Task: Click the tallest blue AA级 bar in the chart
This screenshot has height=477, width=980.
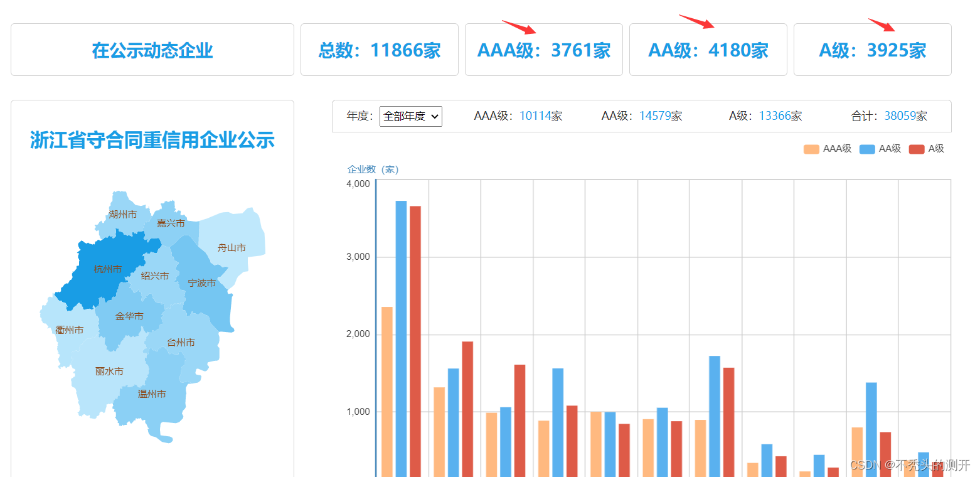Action: click(x=401, y=339)
